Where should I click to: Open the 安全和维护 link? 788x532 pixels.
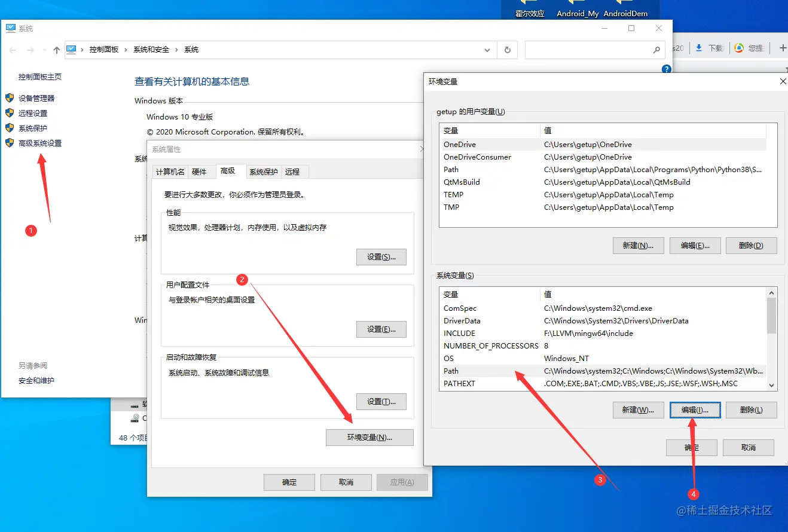[x=36, y=380]
